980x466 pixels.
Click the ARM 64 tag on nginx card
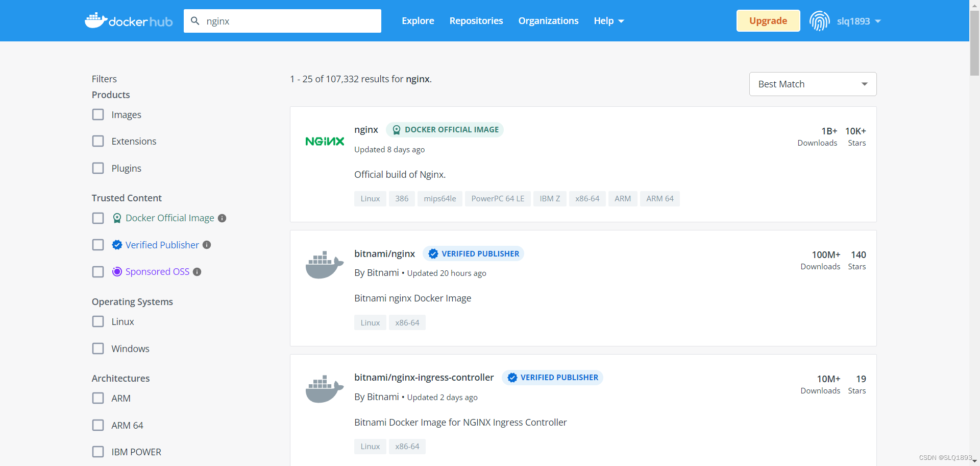click(x=660, y=199)
